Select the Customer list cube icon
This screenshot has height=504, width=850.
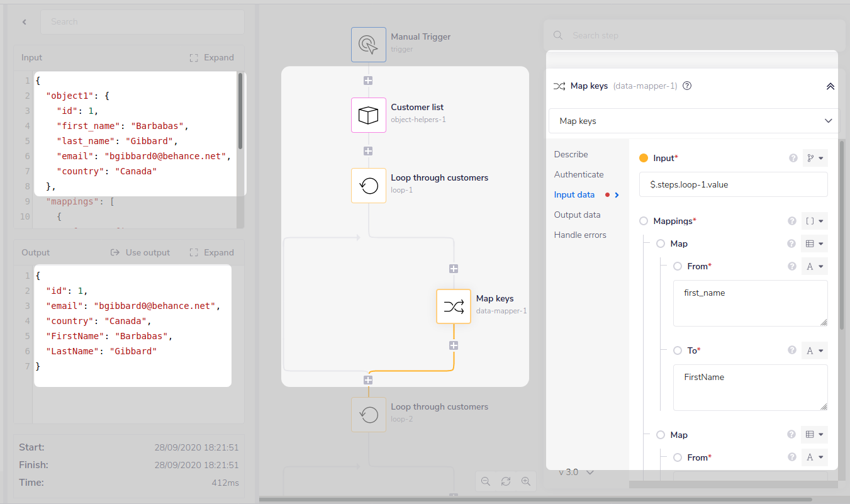tap(368, 115)
